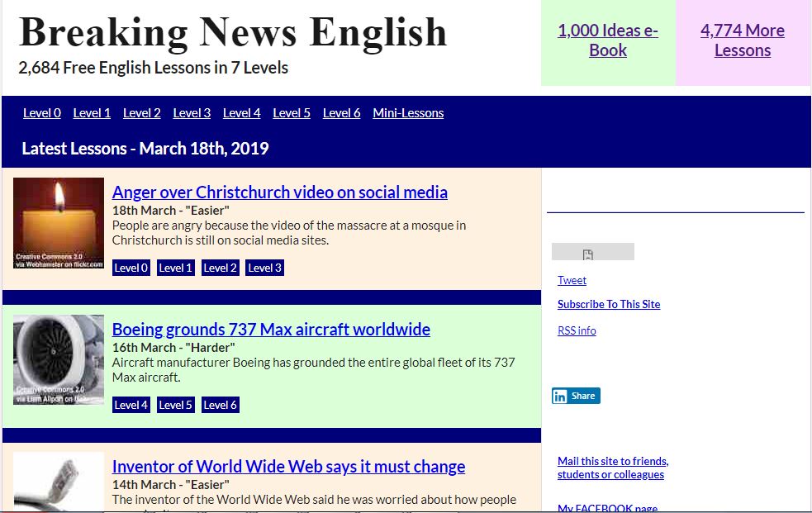Open the Boeing 737 Max article headline
The height and width of the screenshot is (513, 812).
pos(271,329)
